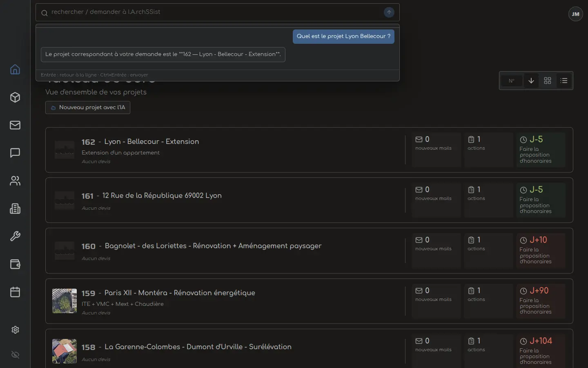Click the J+10 deadline tile of project 160

541,250
